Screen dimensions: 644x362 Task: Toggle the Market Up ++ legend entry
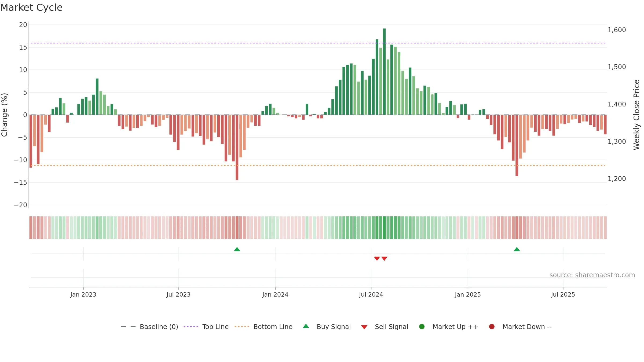tap(448, 327)
